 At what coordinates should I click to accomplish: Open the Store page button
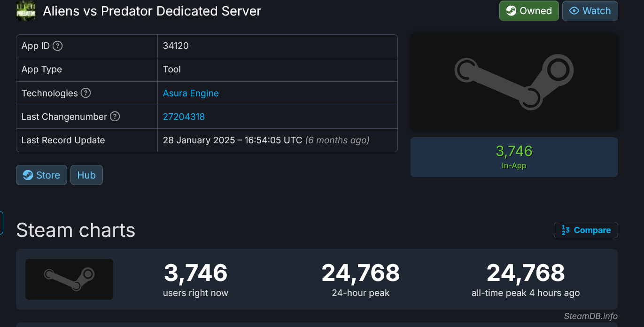pos(41,175)
